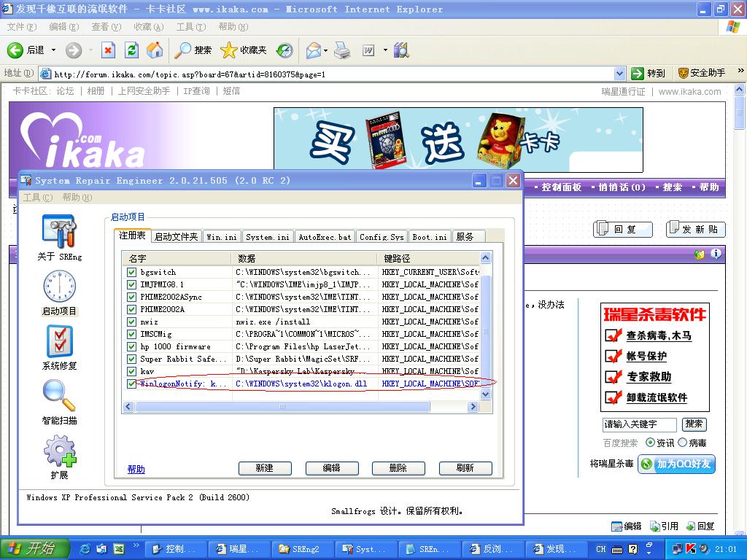Click the Windows 开始 Start button
The width and height of the screenshot is (747, 560).
34,549
